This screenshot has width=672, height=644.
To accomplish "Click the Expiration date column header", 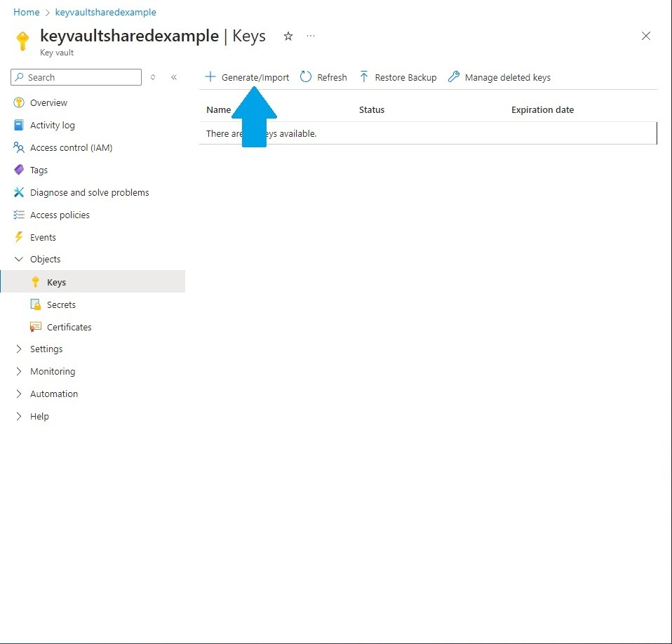I will pyautogui.click(x=542, y=109).
